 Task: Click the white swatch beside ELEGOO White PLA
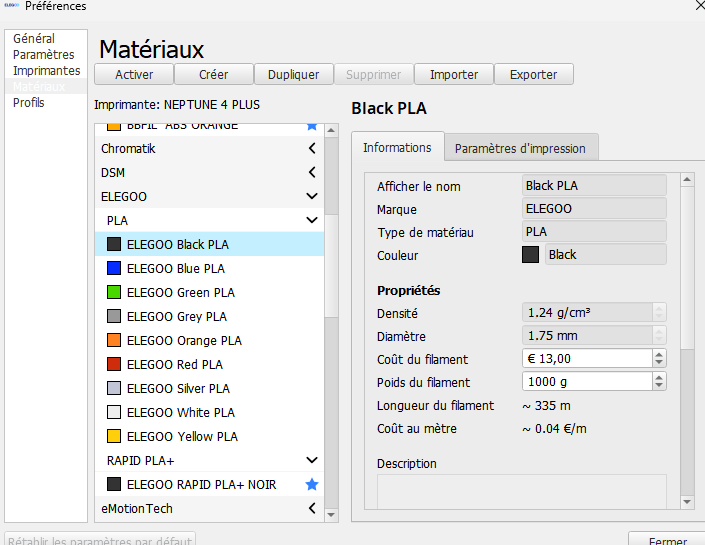(114, 412)
